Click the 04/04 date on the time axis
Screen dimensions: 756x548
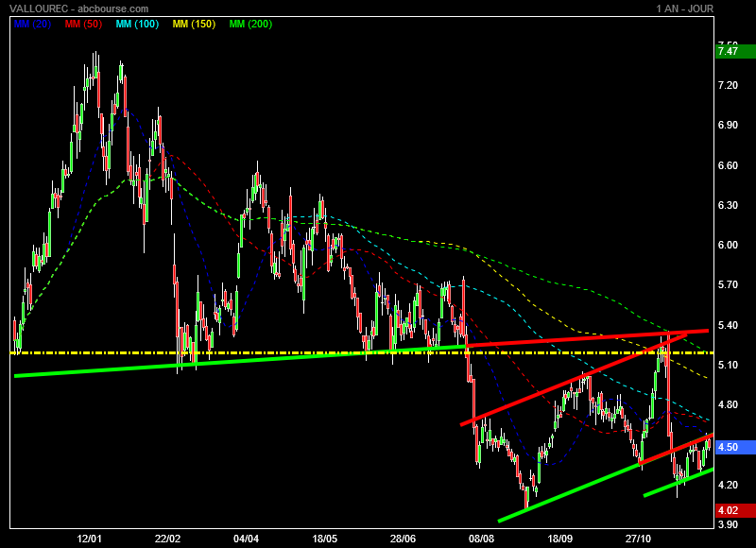246,539
